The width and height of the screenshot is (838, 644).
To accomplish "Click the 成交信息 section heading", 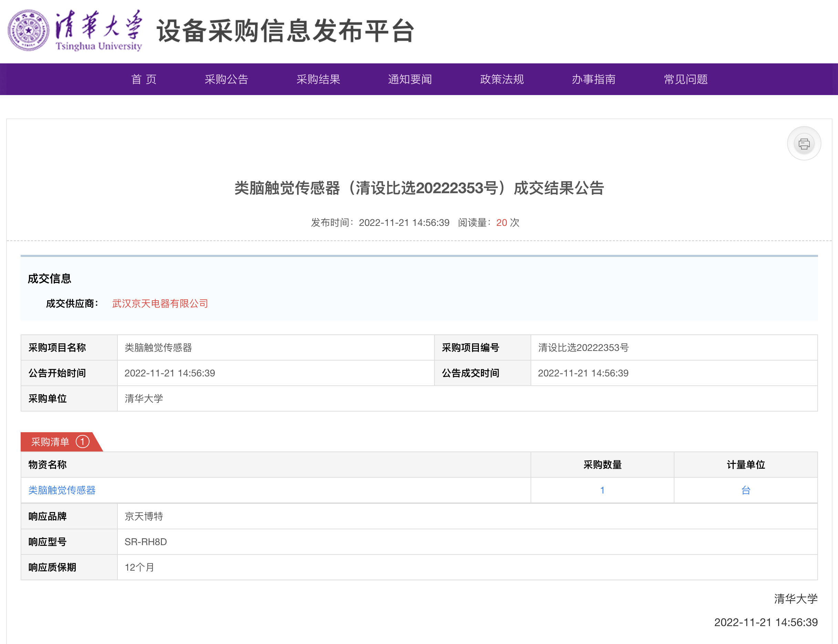I will 50,279.
